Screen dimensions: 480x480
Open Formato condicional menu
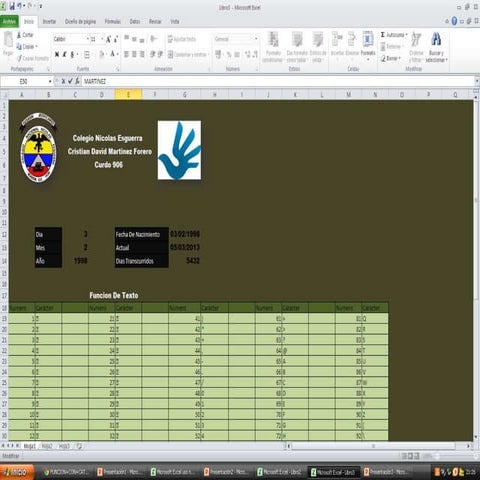pyautogui.click(x=273, y=47)
